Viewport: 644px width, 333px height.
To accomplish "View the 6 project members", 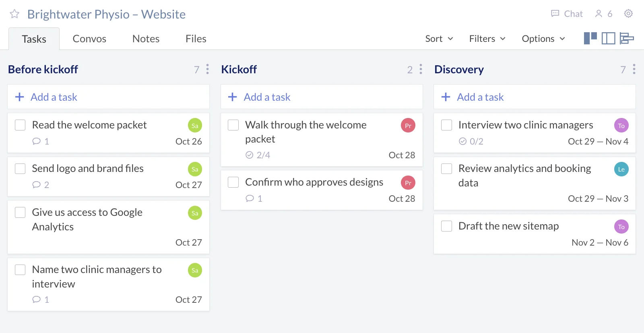I will (604, 14).
